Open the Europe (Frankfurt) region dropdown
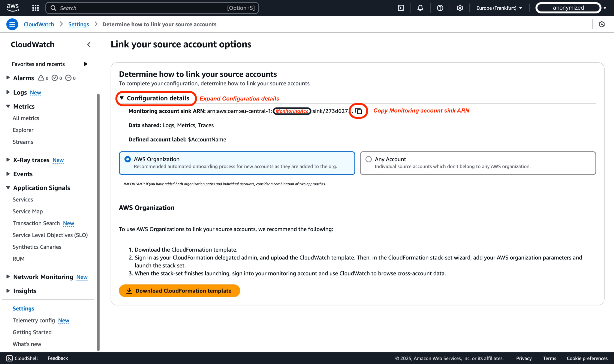Viewport: 614px width, 364px height. (x=499, y=8)
